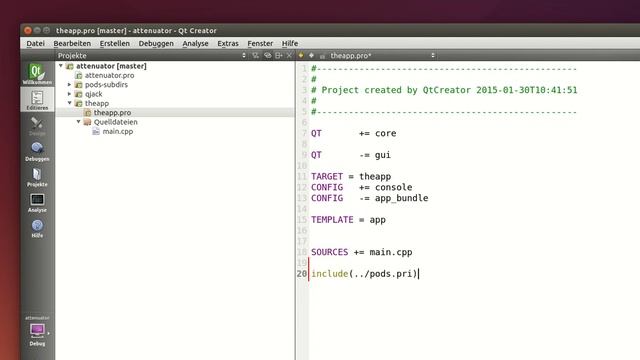This screenshot has width=640, height=360.
Task: Go forward in editor navigation history
Action: click(x=311, y=56)
